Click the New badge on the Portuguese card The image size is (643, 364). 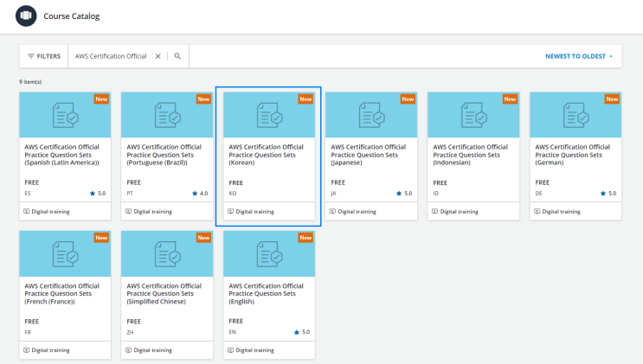[x=203, y=99]
